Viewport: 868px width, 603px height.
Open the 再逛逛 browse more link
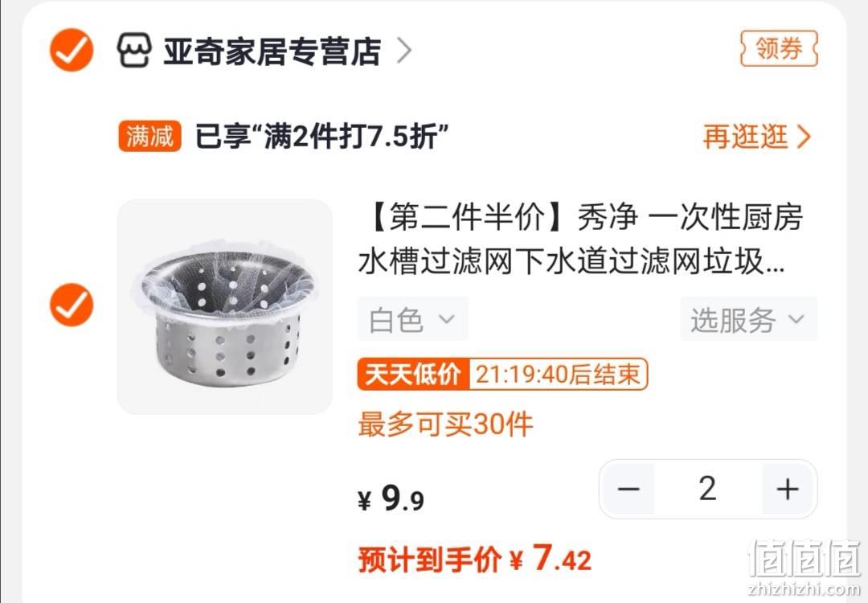click(745, 136)
